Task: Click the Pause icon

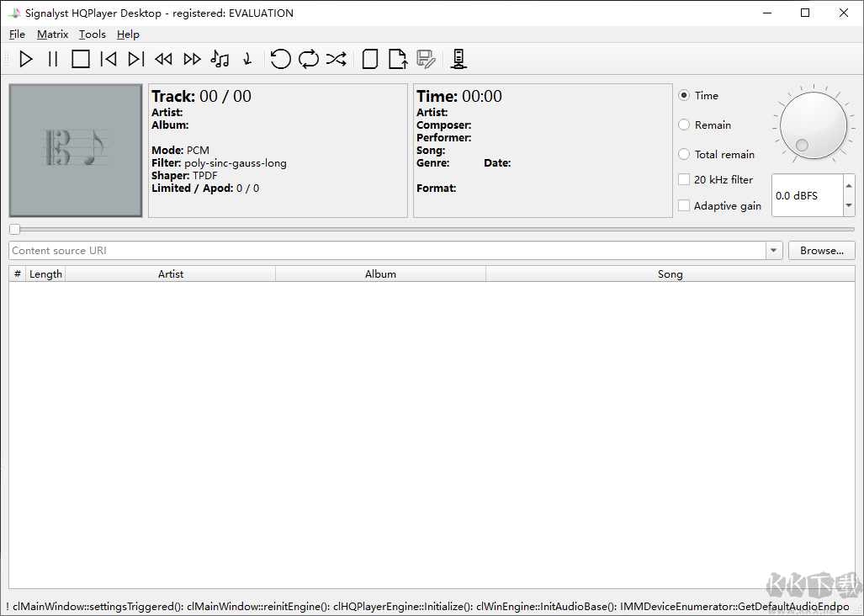Action: coord(53,59)
